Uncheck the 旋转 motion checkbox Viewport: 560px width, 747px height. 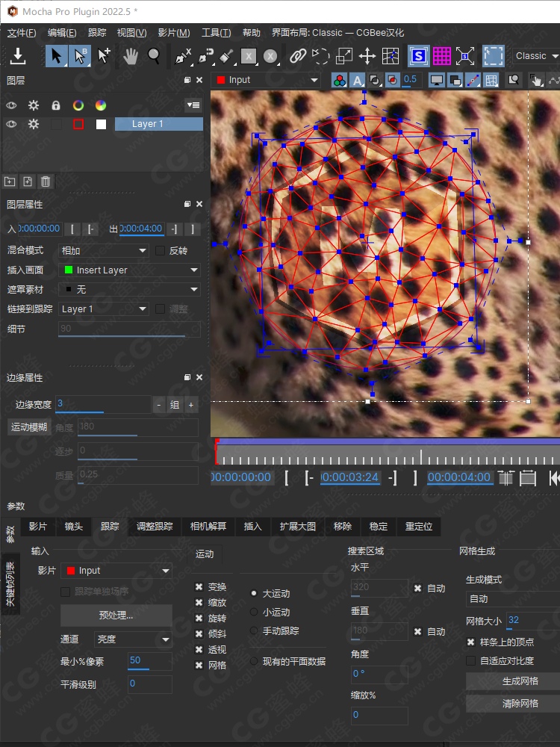point(199,619)
